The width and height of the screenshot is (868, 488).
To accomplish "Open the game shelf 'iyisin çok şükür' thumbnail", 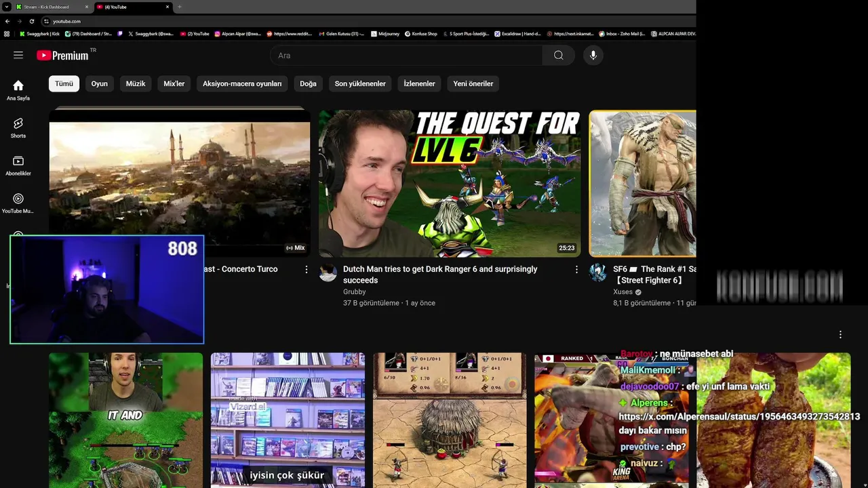I will pyautogui.click(x=288, y=420).
